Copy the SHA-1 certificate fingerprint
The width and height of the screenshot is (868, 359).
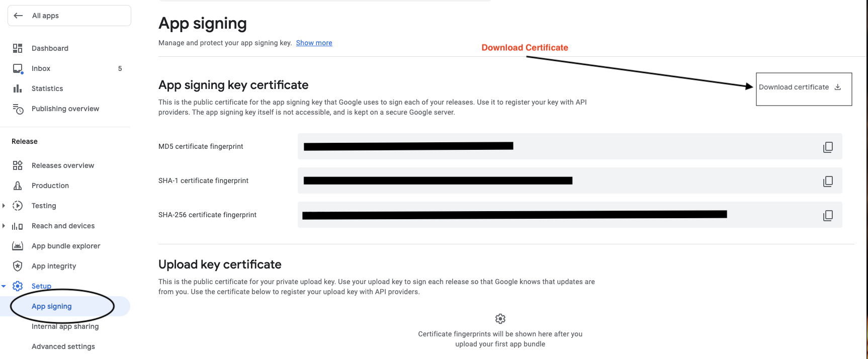pos(828,181)
